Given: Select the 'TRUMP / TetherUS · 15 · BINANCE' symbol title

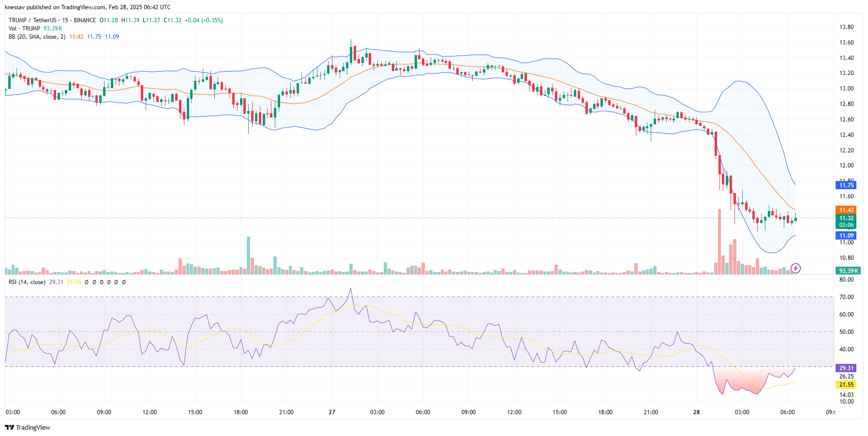Looking at the screenshot, I should [52, 20].
